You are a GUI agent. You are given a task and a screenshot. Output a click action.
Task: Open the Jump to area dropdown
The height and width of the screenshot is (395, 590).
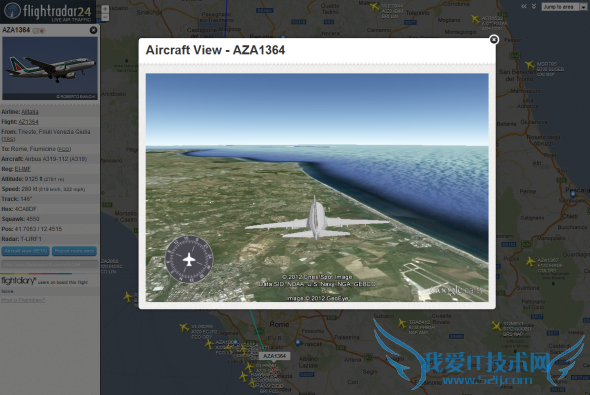point(564,7)
